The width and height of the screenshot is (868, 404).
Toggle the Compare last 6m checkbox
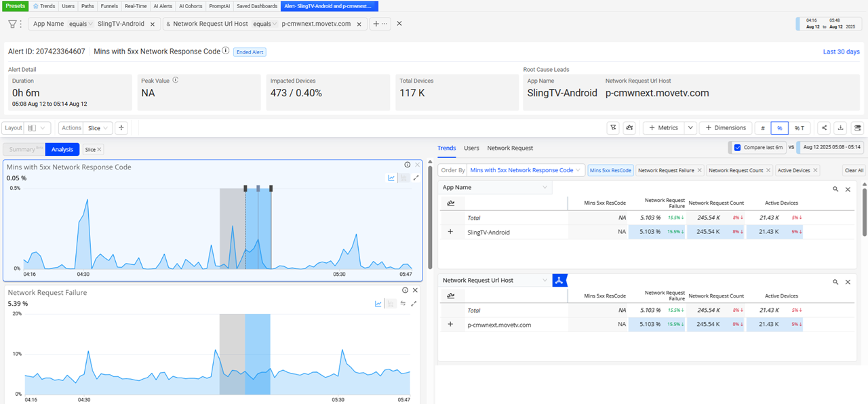[738, 147]
